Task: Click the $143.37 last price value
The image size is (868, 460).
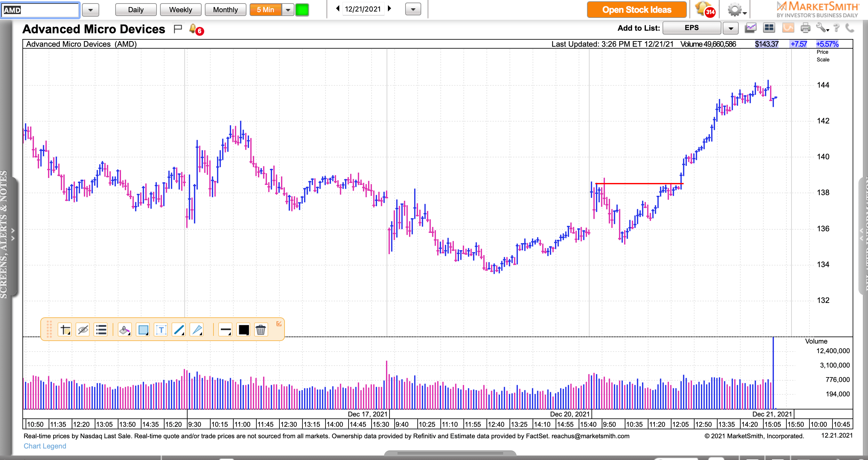Action: pos(767,44)
